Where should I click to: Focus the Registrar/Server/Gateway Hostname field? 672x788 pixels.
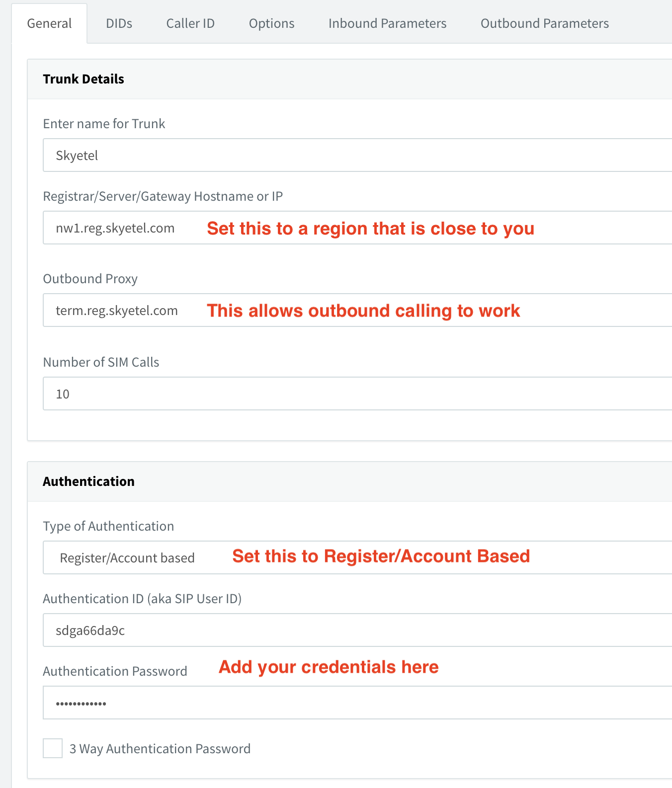click(x=357, y=228)
